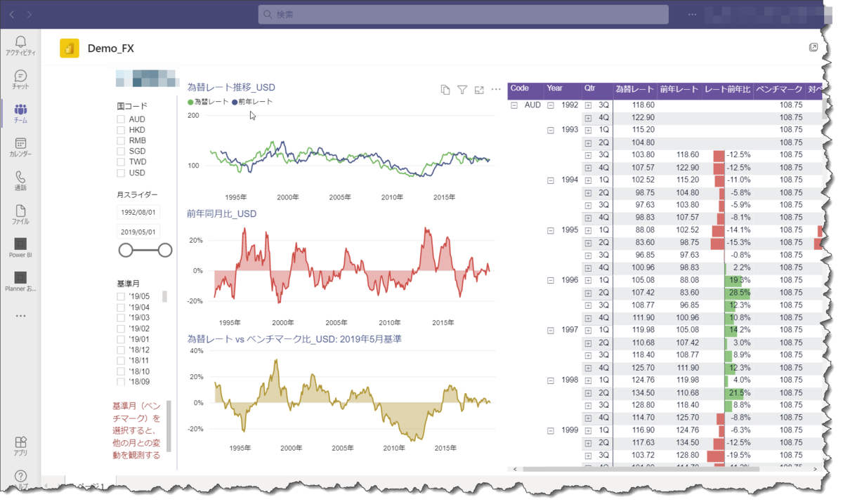Open the 通話 (Calls) section
This screenshot has width=843, height=504.
20,179
